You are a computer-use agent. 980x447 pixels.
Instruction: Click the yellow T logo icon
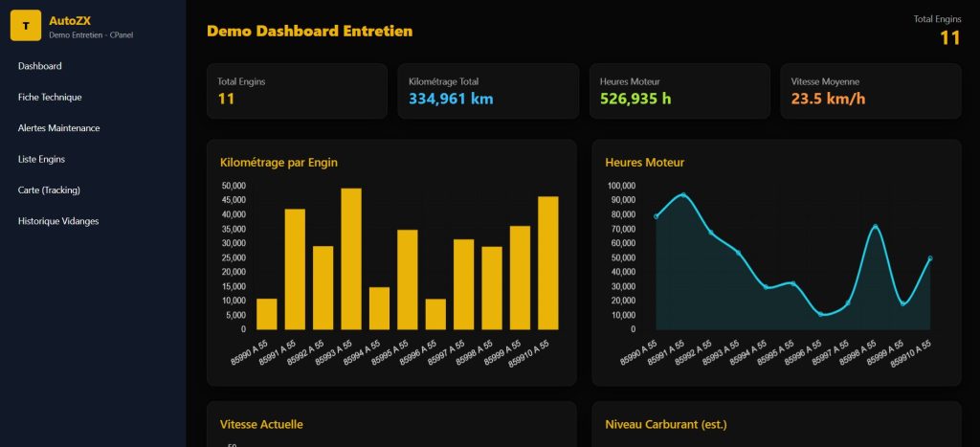(x=26, y=26)
